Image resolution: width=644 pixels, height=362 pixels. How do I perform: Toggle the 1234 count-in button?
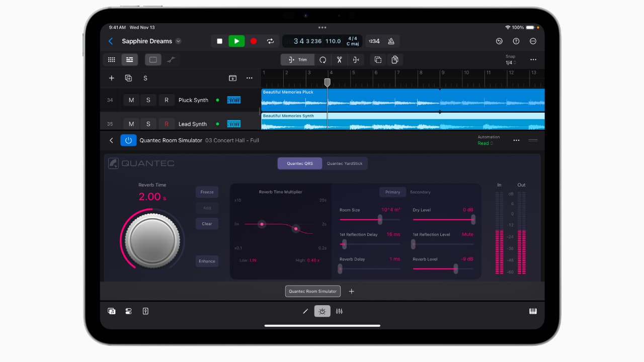click(x=374, y=41)
